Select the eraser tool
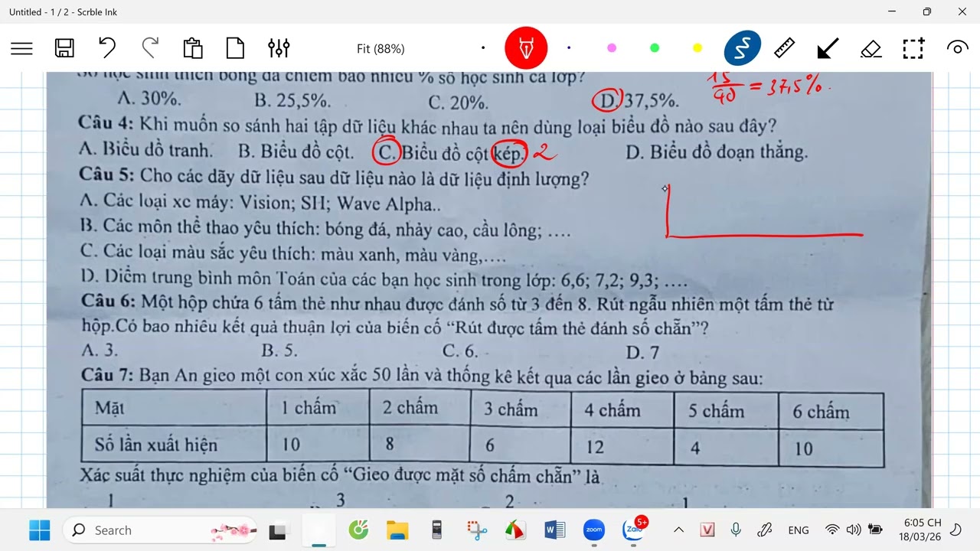 pyautogui.click(x=871, y=49)
